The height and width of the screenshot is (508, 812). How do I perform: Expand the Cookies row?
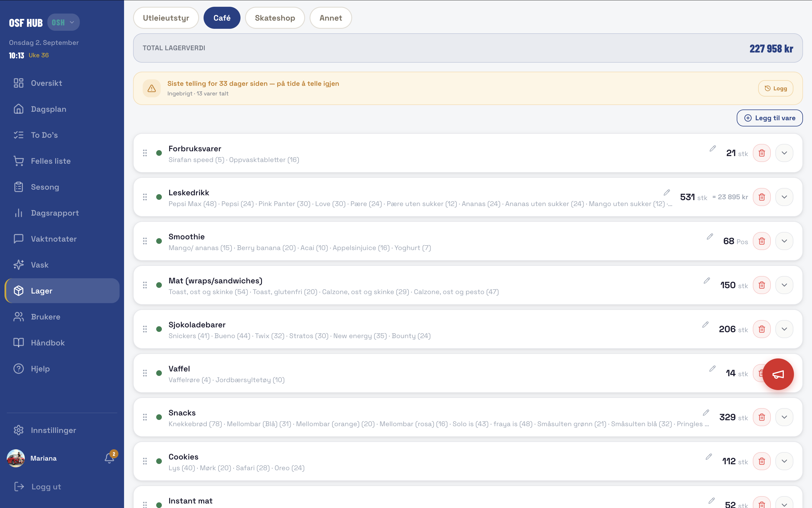click(x=784, y=461)
